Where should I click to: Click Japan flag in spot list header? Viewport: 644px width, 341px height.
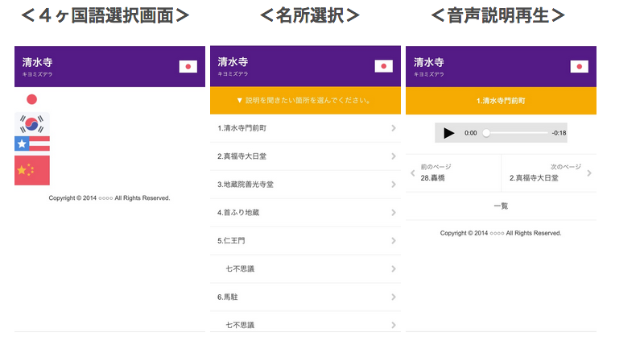coord(383,66)
